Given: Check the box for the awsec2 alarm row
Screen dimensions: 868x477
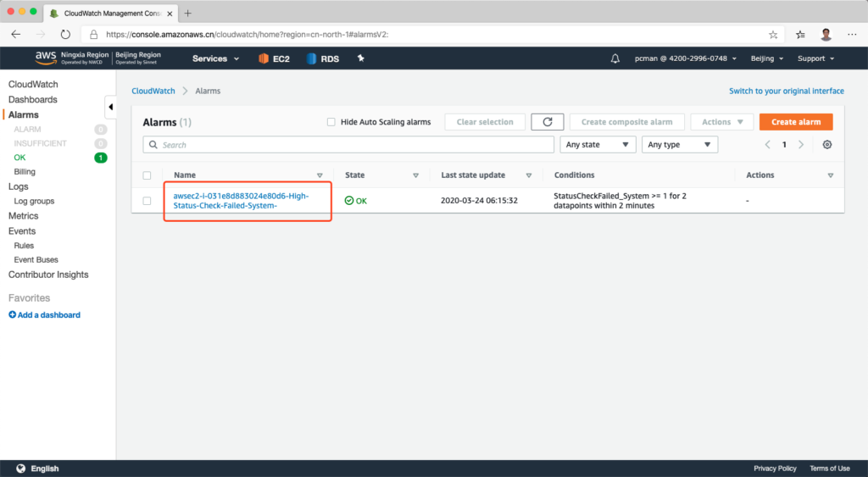Looking at the screenshot, I should (x=147, y=201).
